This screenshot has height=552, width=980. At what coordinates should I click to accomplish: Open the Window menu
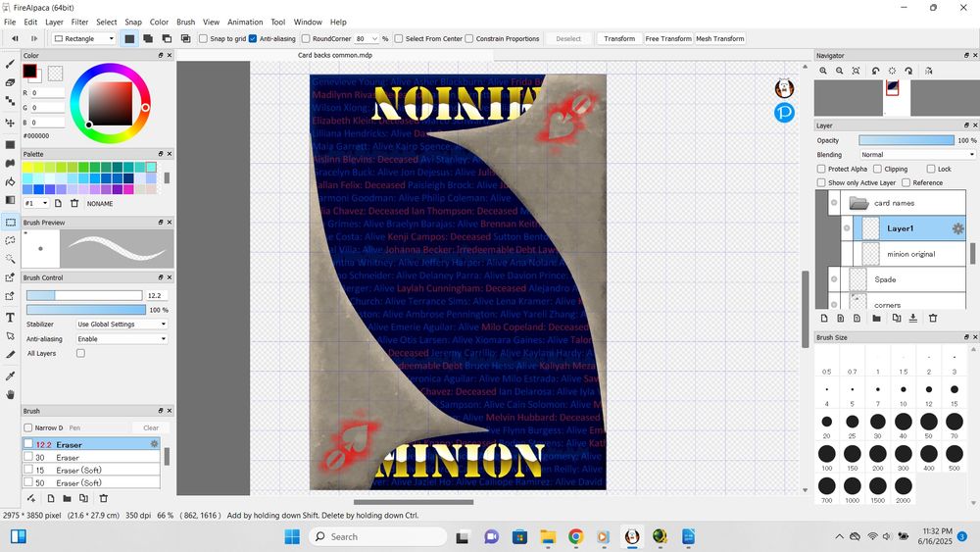[x=308, y=22]
